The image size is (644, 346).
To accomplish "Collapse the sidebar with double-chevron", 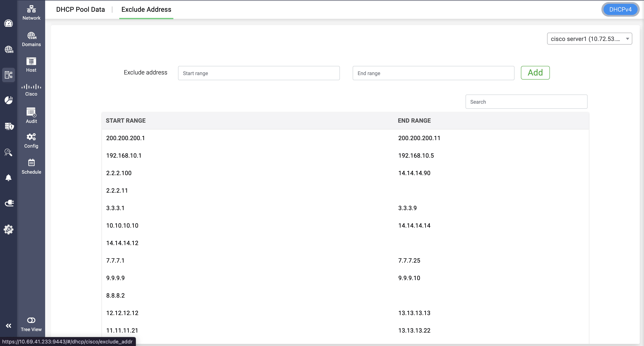I will 9,326.
